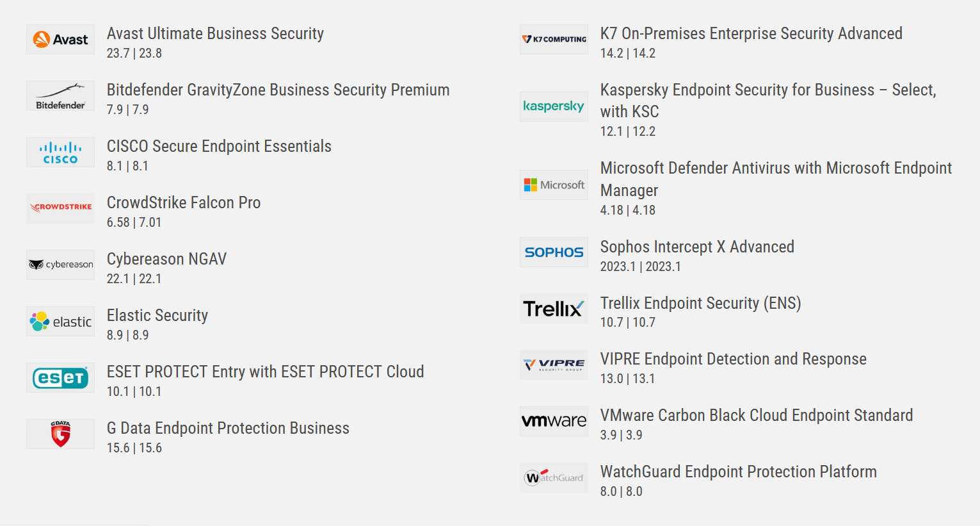Open Avast Ultimate Business Security title
980x526 pixels.
coord(215,33)
